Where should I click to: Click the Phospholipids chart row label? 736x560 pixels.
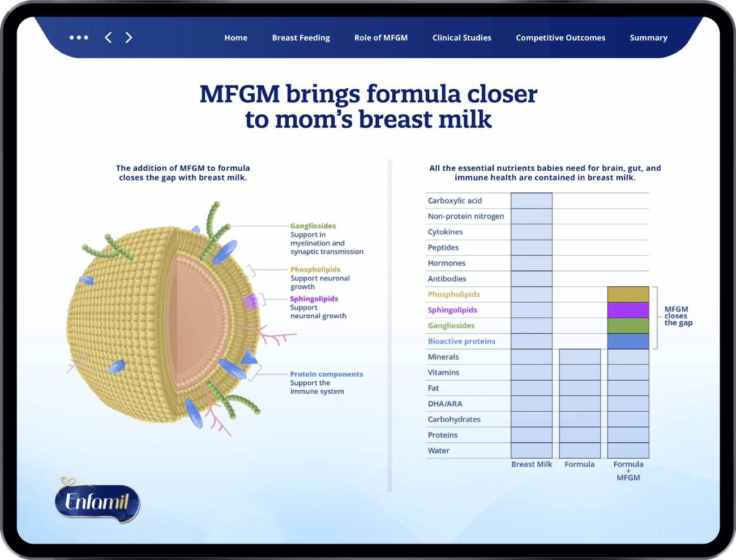tap(453, 294)
